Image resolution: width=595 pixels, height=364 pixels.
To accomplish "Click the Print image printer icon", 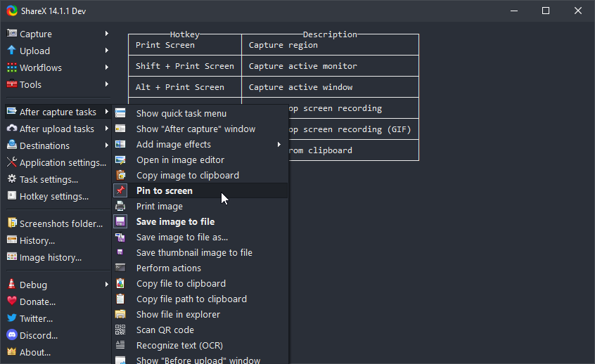I will [120, 206].
